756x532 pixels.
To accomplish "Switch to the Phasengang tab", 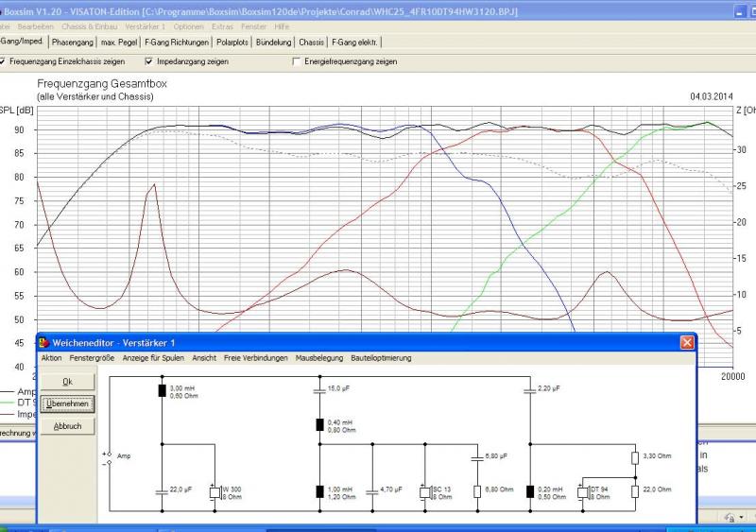I will (73, 43).
